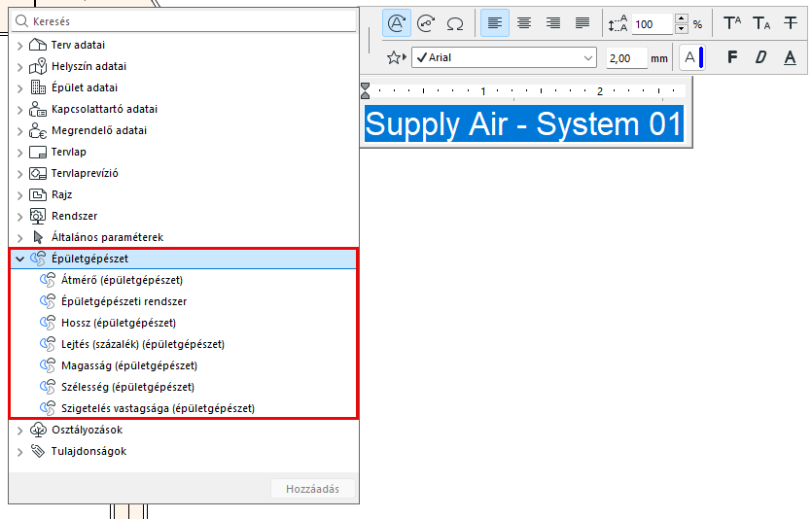Click the Tervlap layout icon

click(x=38, y=152)
